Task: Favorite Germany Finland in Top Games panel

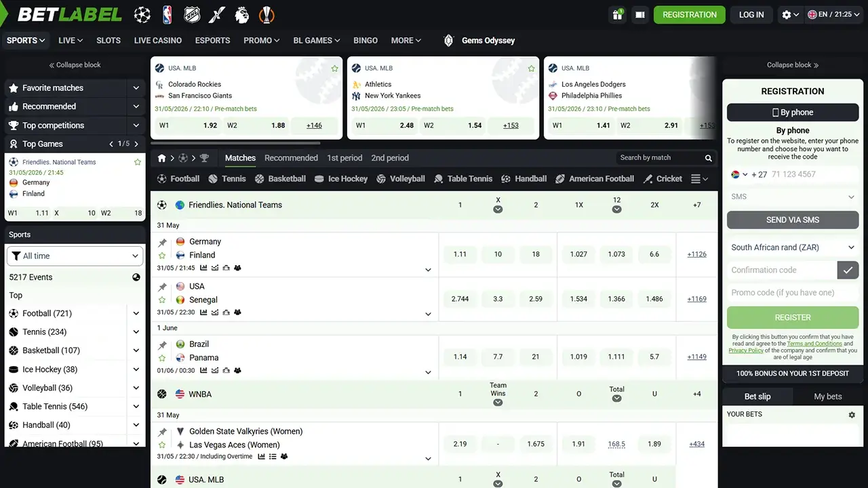Action: point(138,162)
